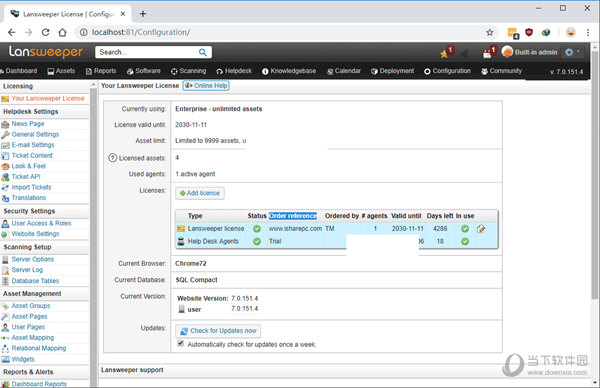Open Database Tables
This screenshot has height=388, width=600.
point(35,281)
